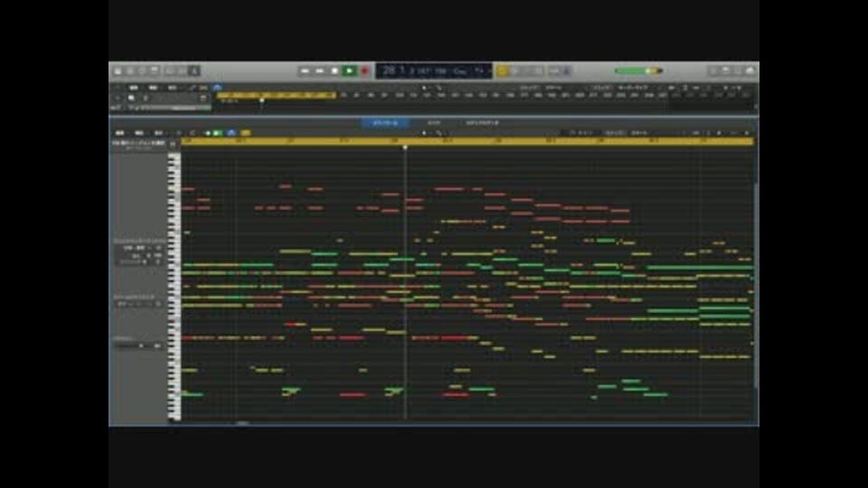Screen dimensions: 868x488
Task: Stop playback with the Stop button
Action: [x=335, y=70]
